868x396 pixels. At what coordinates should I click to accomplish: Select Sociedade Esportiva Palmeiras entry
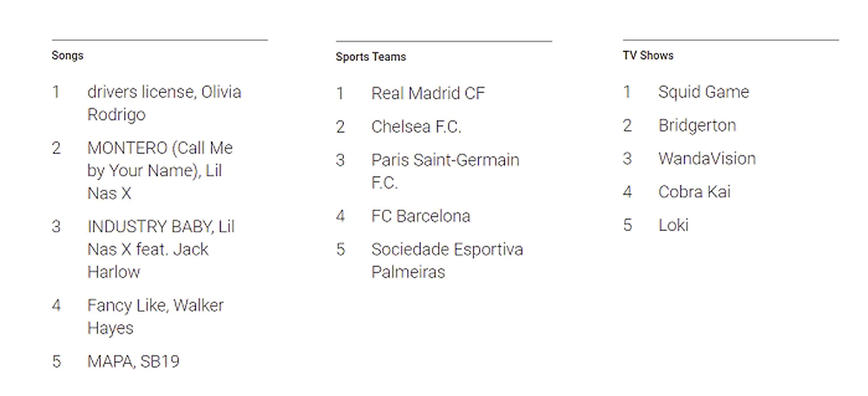point(447,261)
